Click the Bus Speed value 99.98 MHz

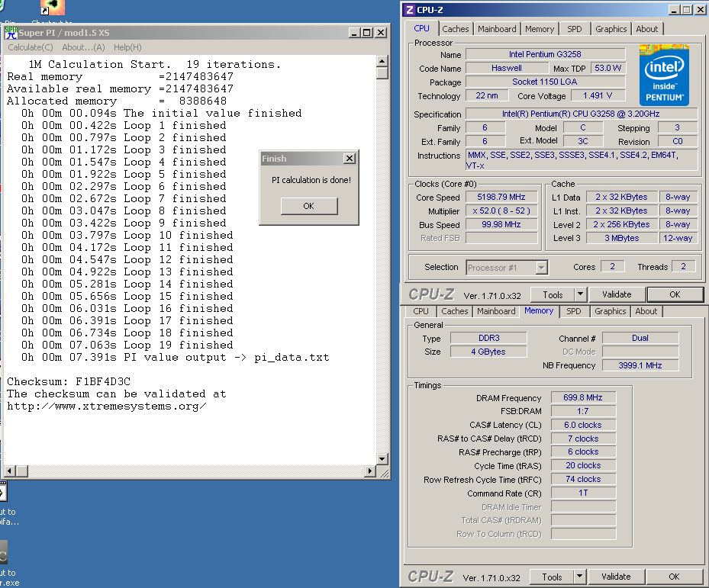click(501, 225)
